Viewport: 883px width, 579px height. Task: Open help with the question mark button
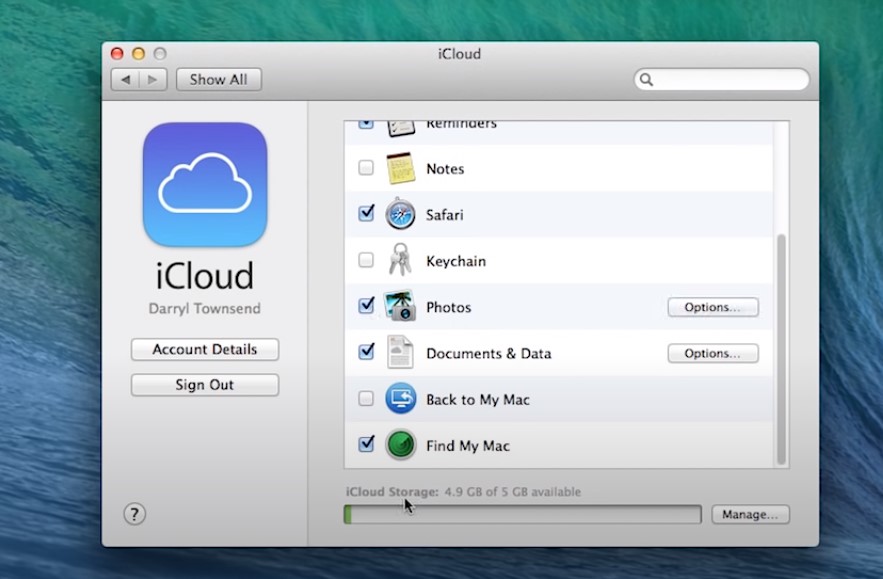point(134,514)
